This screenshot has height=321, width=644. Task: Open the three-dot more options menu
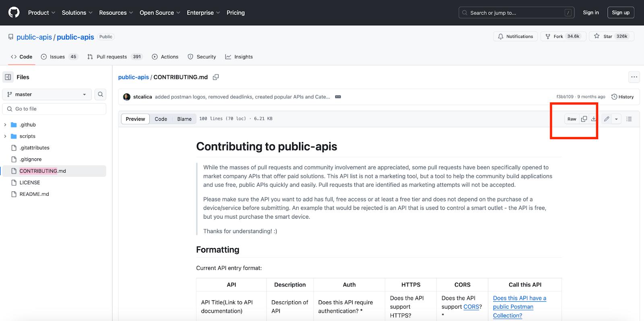click(634, 77)
